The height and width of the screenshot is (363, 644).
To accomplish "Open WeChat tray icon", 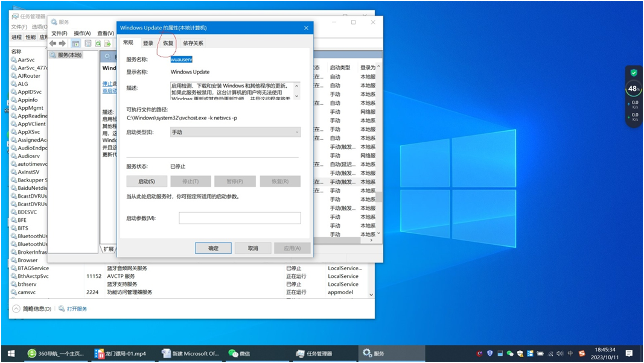I will pos(510,353).
